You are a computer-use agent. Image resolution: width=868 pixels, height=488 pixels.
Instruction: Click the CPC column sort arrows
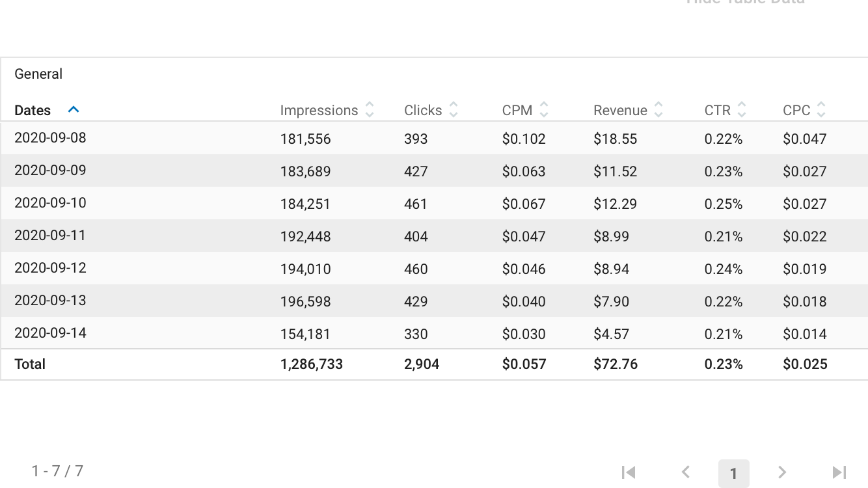(x=821, y=109)
